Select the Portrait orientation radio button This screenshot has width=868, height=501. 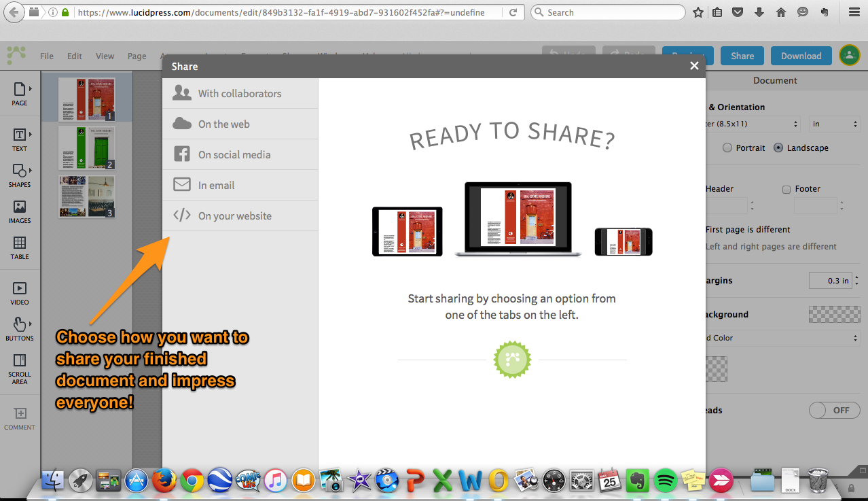coord(727,148)
